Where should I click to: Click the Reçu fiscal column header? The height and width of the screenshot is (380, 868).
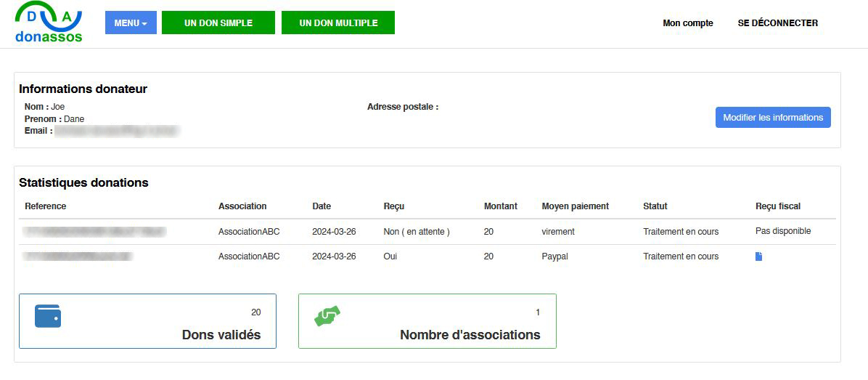pos(777,206)
